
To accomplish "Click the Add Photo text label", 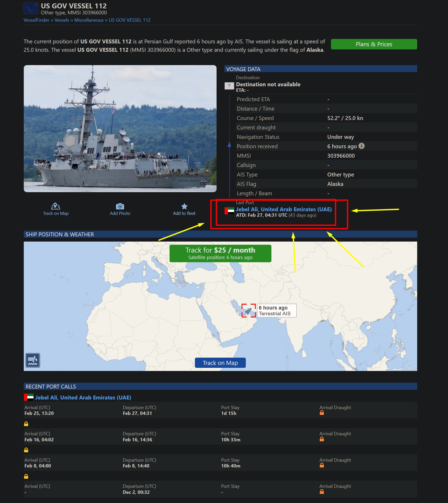I will pos(120,213).
